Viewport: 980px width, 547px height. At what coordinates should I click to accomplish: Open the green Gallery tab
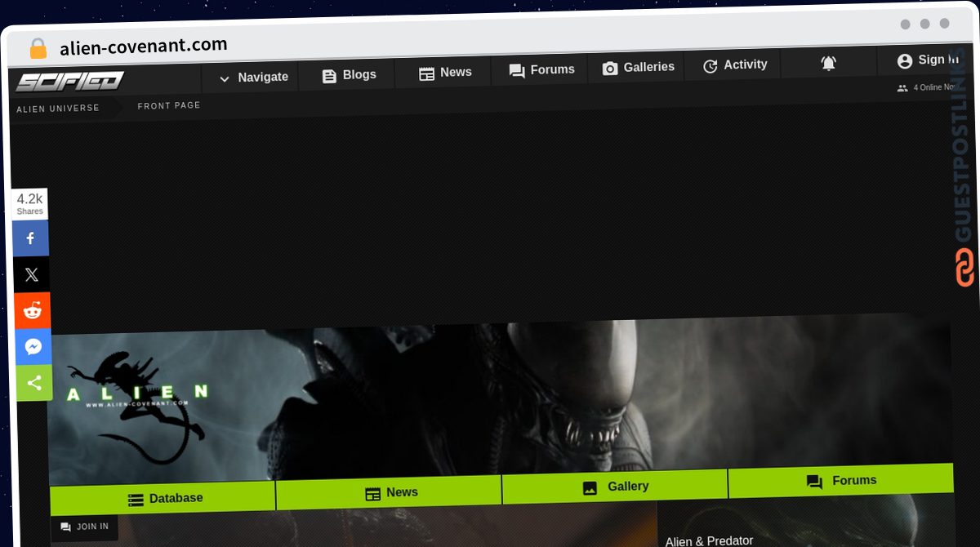click(x=615, y=487)
